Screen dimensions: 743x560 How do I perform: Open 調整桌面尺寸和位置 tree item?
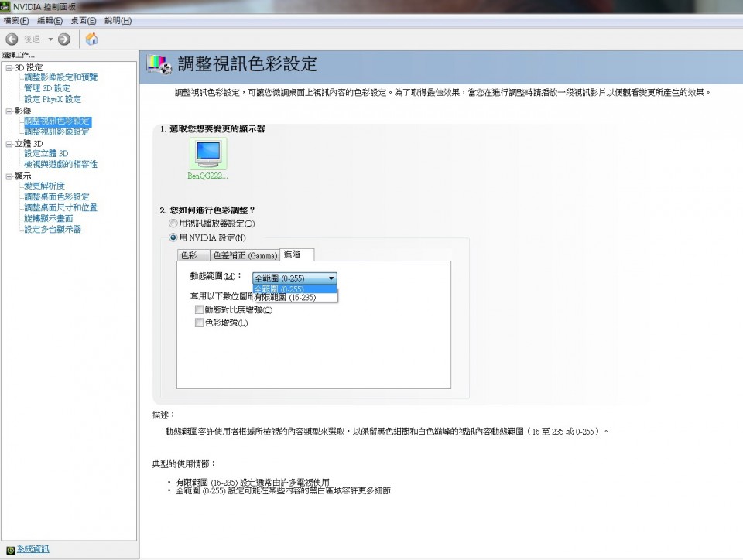[60, 208]
